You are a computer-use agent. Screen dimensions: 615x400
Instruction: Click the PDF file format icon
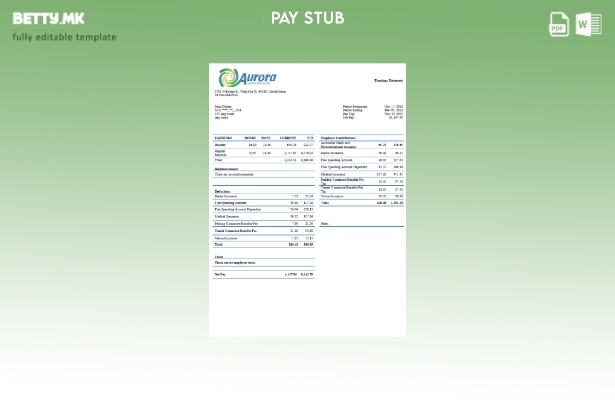[x=559, y=24]
